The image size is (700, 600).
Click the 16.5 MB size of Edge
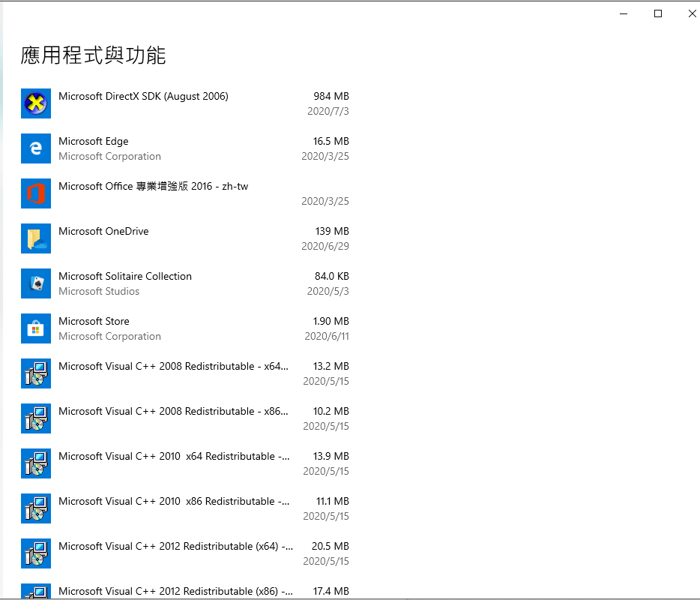pos(331,141)
